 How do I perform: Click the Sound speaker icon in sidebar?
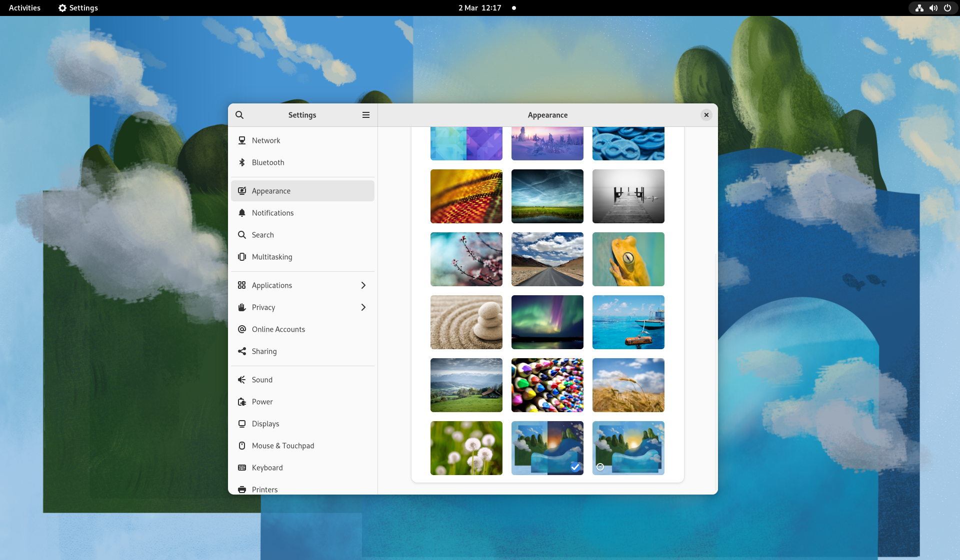coord(242,380)
